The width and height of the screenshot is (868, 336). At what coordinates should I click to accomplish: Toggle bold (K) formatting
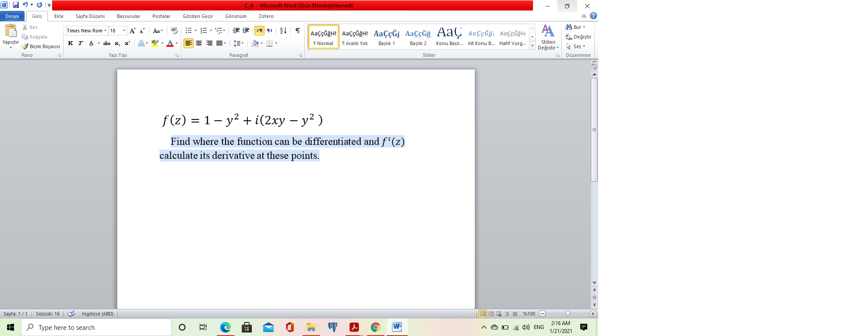tap(71, 43)
